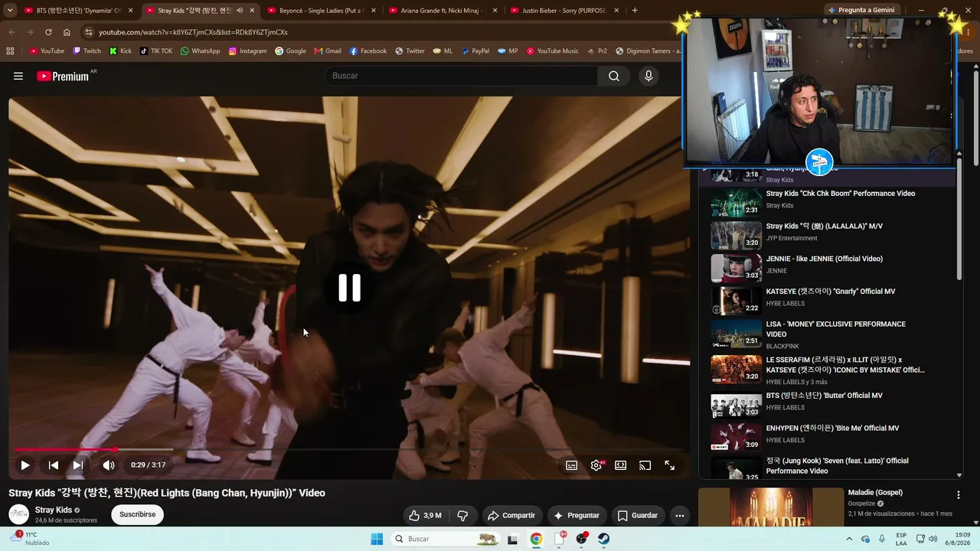Open the Windows Start menu
The width and height of the screenshot is (980, 551).
tap(377, 539)
